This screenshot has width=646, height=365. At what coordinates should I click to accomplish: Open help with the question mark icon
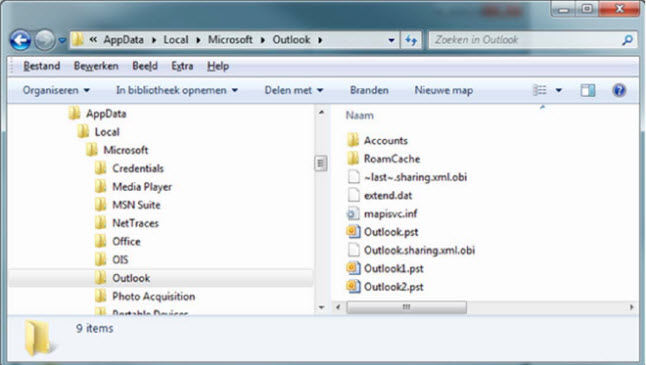(619, 90)
